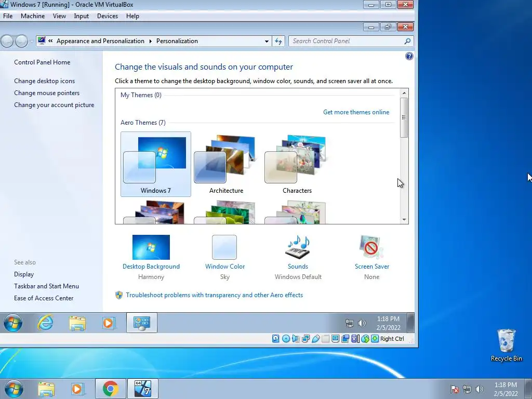The height and width of the screenshot is (399, 532).
Task: Click the Search Control Panel field
Action: pos(351,41)
